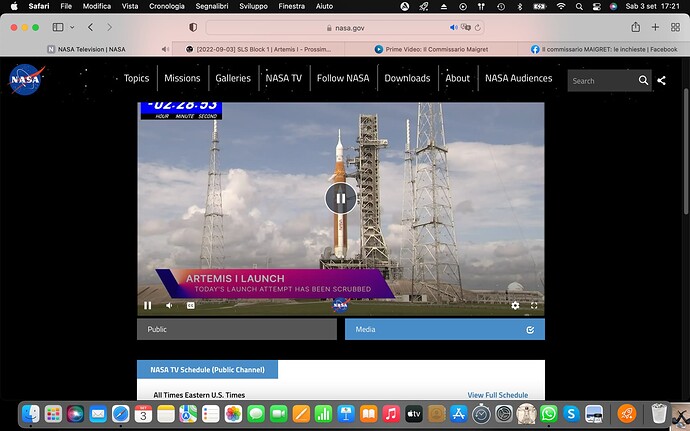
Task: Toggle closed captions on the video
Action: 190,305
